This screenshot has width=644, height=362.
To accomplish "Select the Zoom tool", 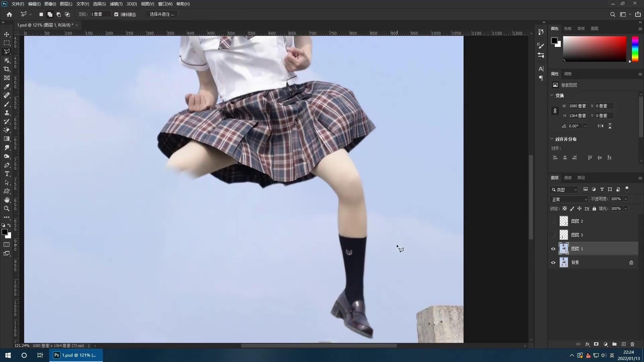I will [7, 208].
